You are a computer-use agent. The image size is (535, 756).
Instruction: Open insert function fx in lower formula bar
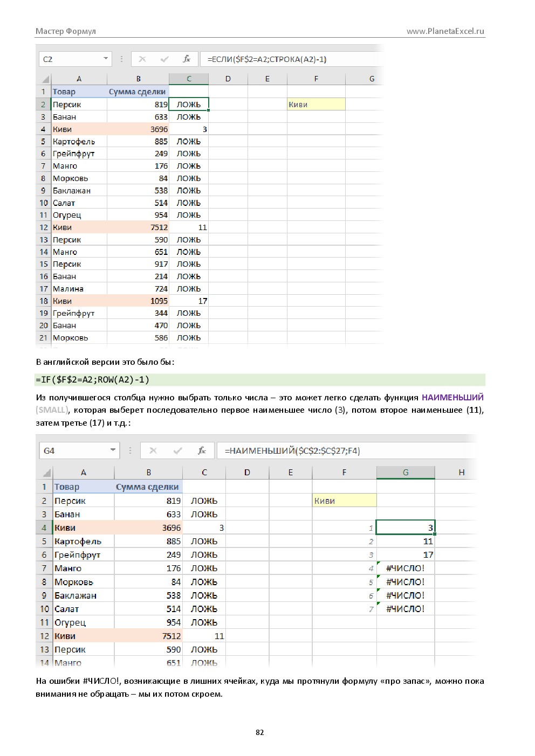(202, 450)
